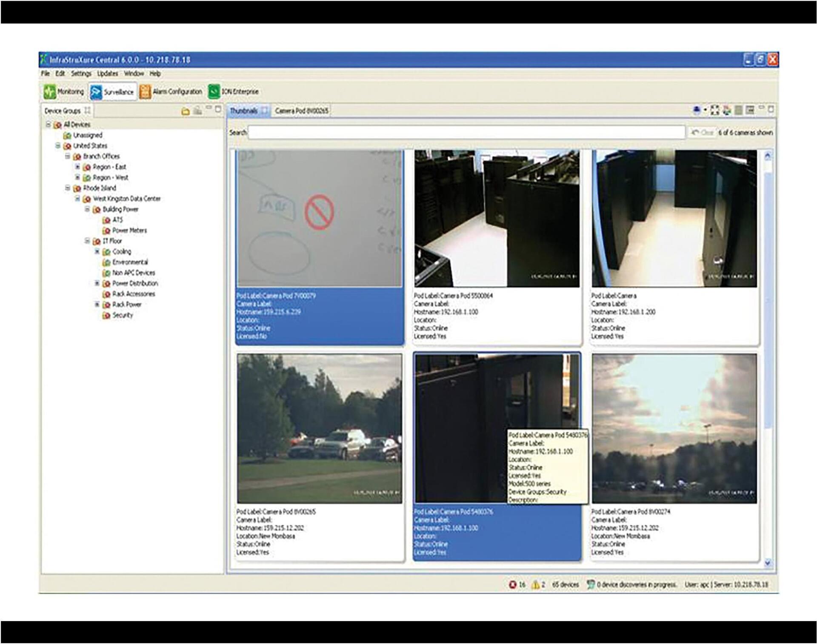Expand the Region - West tree node
The image size is (817, 644).
point(77,177)
